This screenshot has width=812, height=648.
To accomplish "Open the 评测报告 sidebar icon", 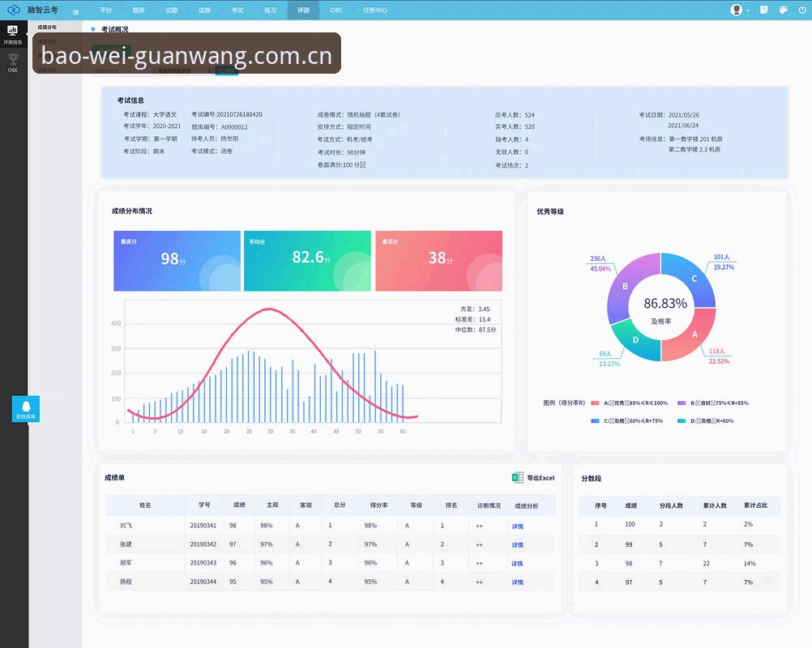I will pos(13,34).
